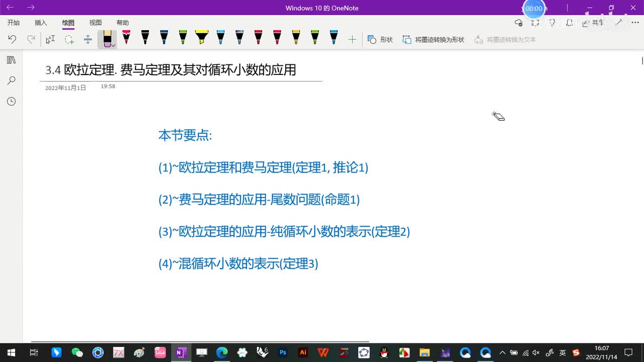Pick the orange-yellow pen
Viewport: 644px width, 362px height.
tap(296, 38)
